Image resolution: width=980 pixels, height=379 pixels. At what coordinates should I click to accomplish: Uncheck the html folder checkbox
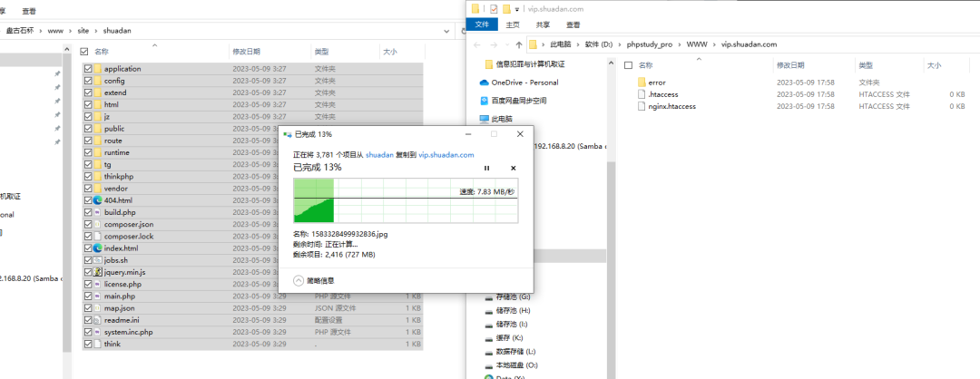88,105
